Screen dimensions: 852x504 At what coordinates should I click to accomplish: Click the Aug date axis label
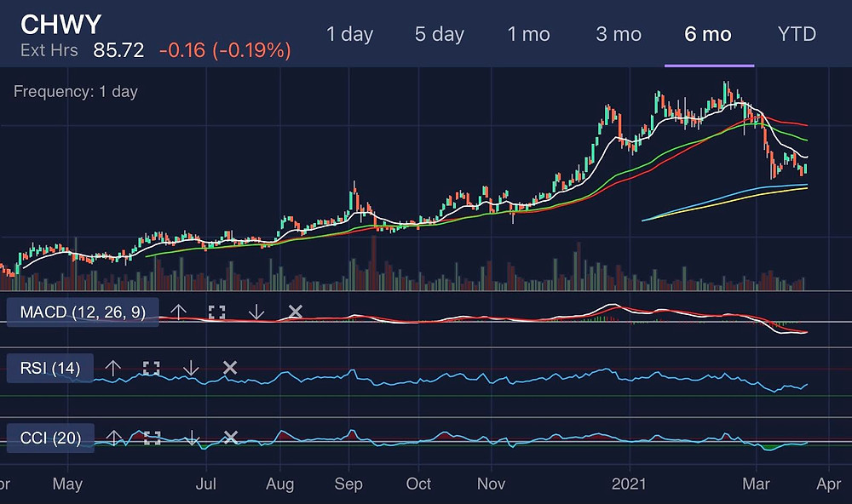click(x=279, y=484)
